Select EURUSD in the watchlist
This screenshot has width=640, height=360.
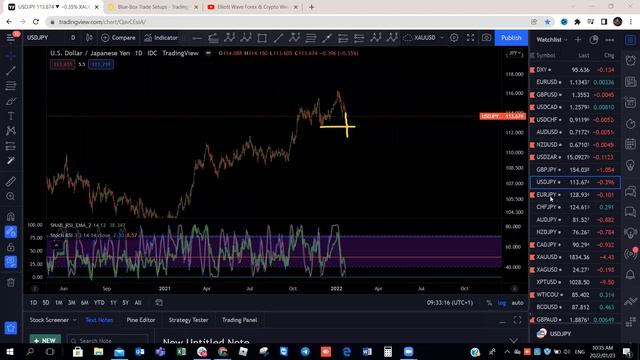pos(575,82)
